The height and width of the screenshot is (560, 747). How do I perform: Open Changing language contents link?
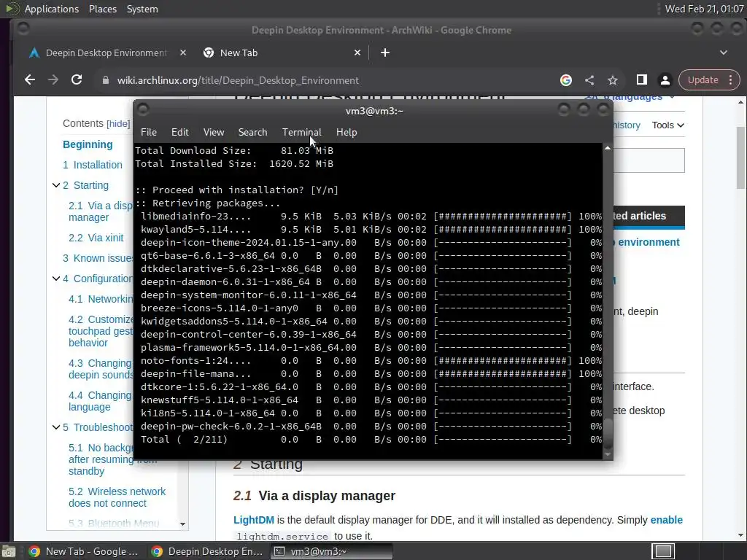(x=99, y=401)
